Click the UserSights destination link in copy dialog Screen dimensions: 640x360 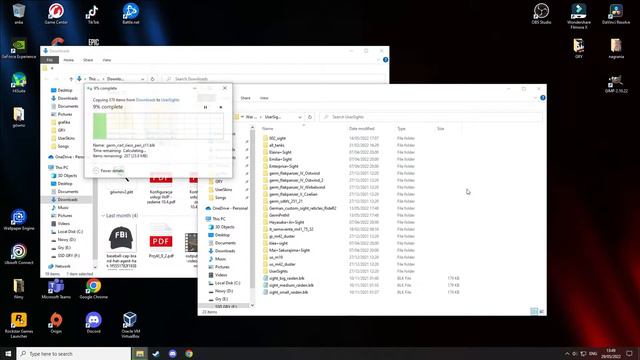point(170,100)
